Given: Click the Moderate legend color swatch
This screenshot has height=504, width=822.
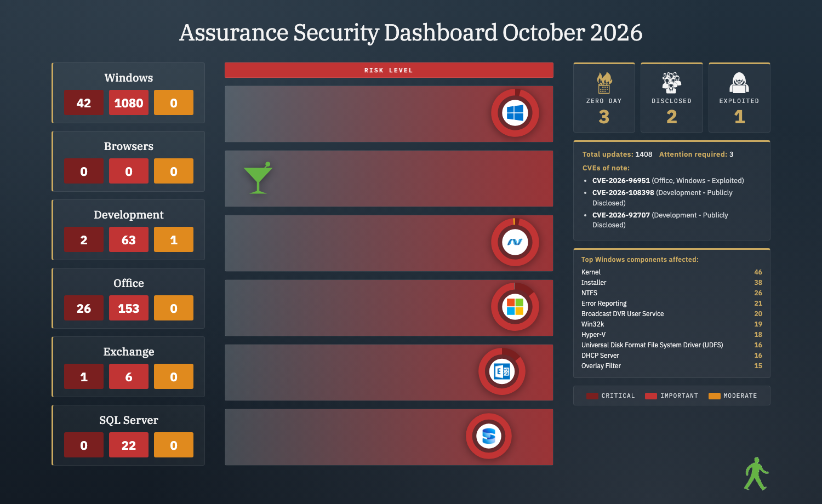Looking at the screenshot, I should [x=715, y=396].
